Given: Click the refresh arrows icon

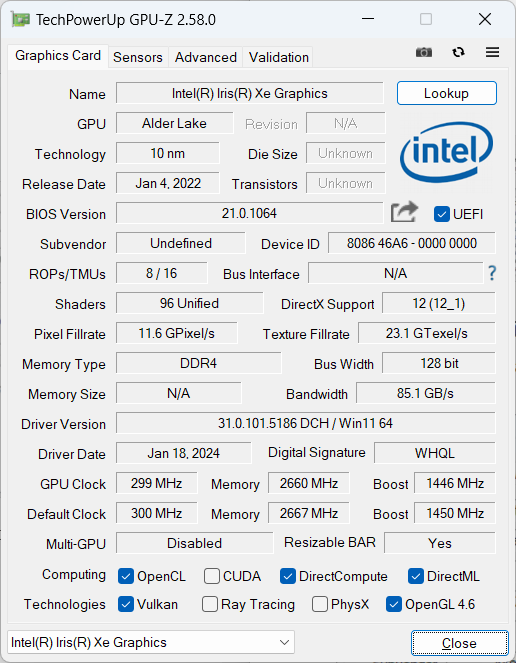Looking at the screenshot, I should tap(458, 52).
